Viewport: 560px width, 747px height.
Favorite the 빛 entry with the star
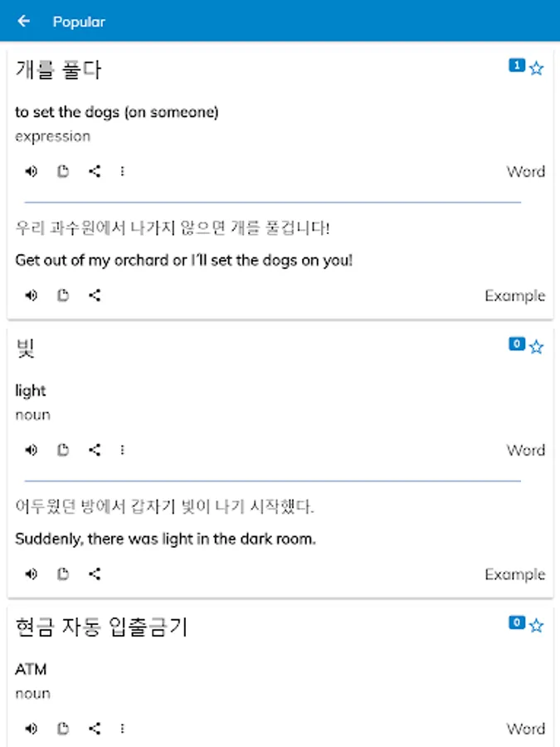(537, 347)
